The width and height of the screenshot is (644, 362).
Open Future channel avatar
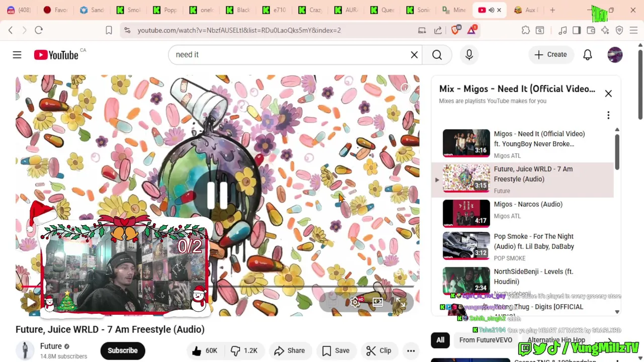pyautogui.click(x=25, y=350)
